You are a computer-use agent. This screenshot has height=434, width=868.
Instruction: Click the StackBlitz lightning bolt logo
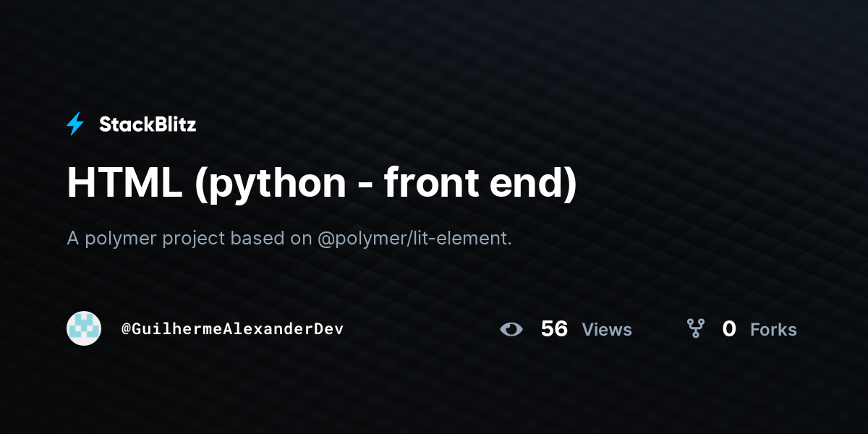click(x=75, y=124)
